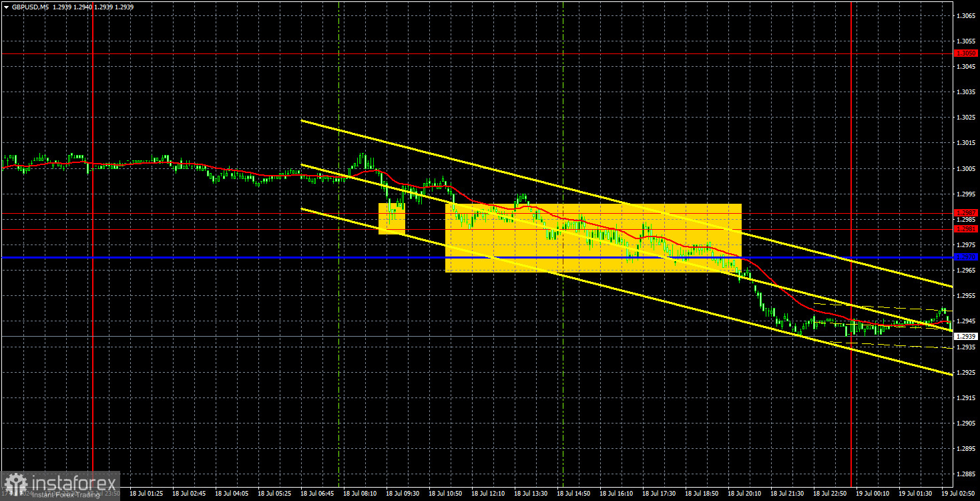Click the 18 Jul 06:45 time label
This screenshot has height=501, width=980.
point(317,494)
